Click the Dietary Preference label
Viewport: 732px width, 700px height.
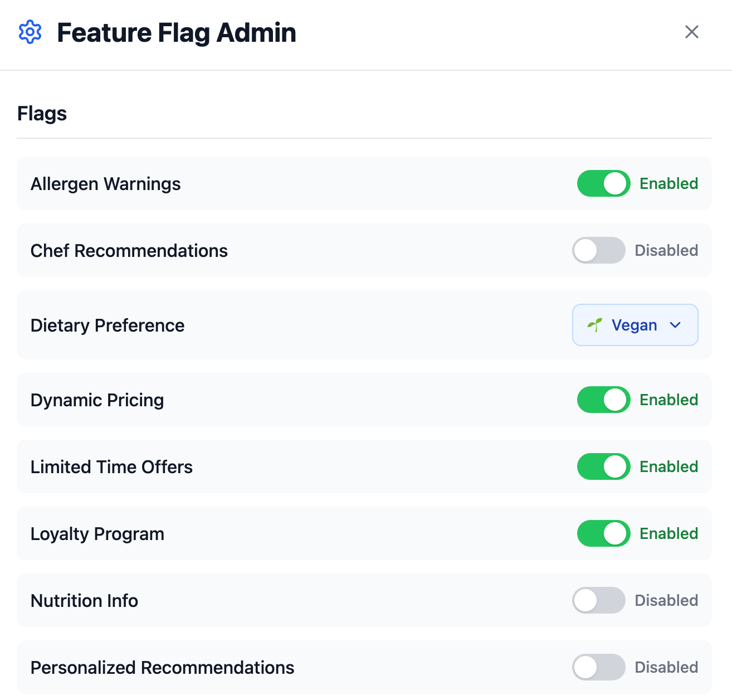click(108, 325)
